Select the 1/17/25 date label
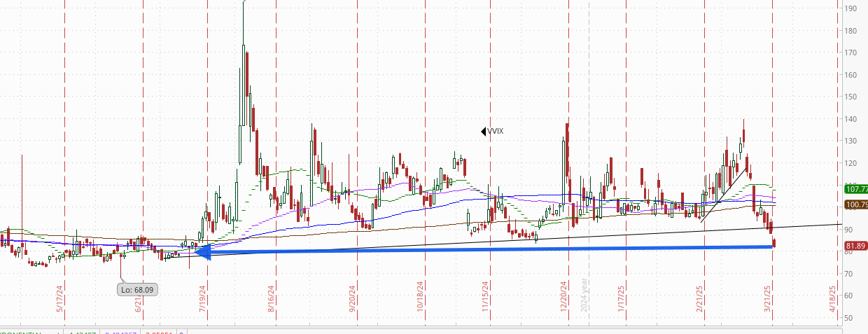Screen dimensions: 868x334 621,299
